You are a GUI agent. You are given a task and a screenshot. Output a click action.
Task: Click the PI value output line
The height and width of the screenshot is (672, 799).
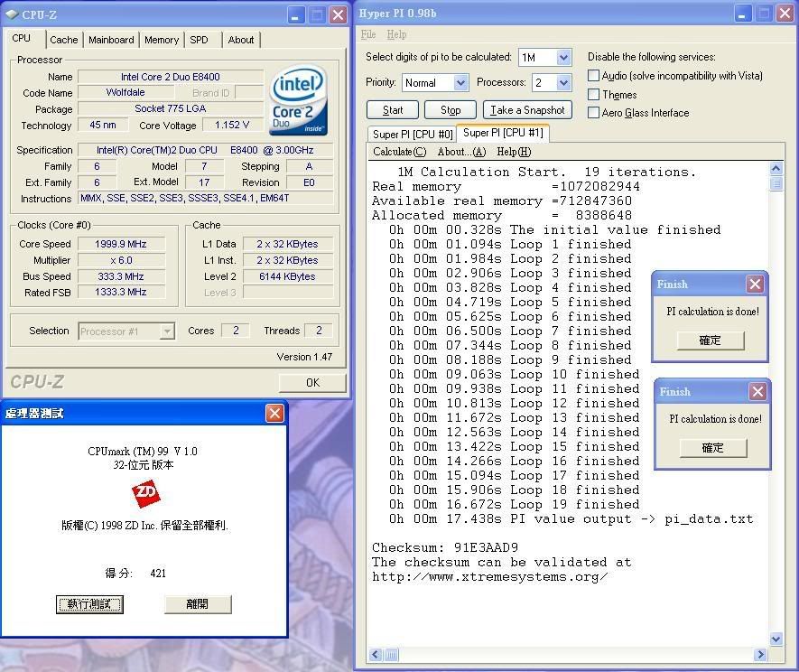click(x=571, y=519)
